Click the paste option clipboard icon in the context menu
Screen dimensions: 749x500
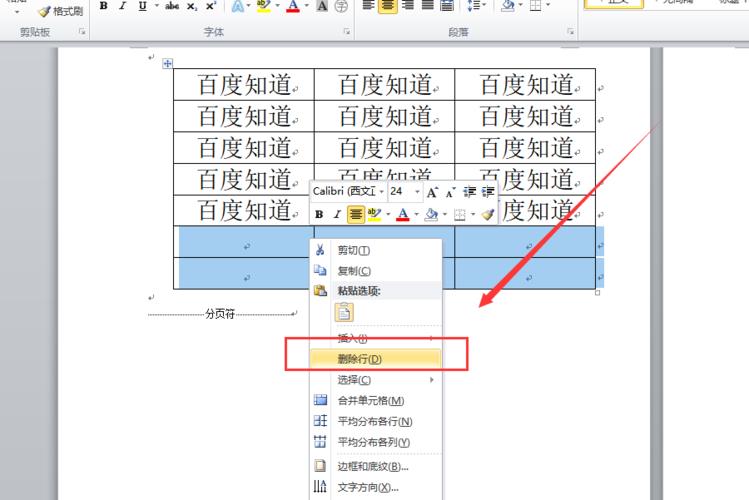click(x=344, y=313)
